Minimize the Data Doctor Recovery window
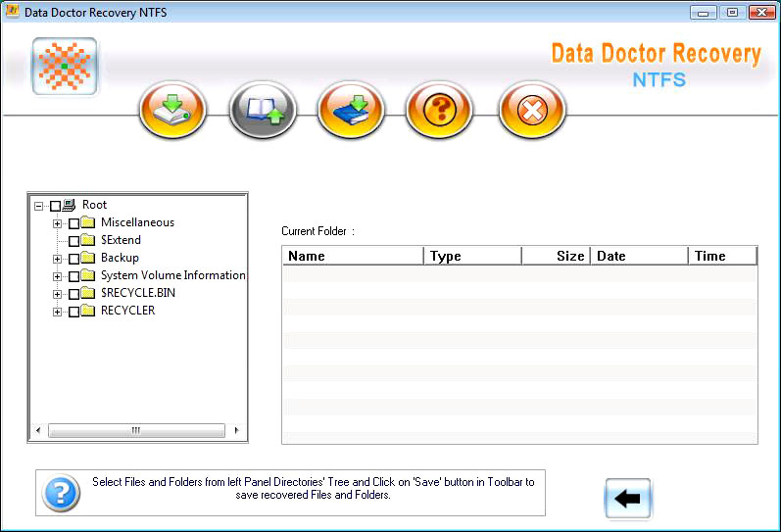 [703, 13]
